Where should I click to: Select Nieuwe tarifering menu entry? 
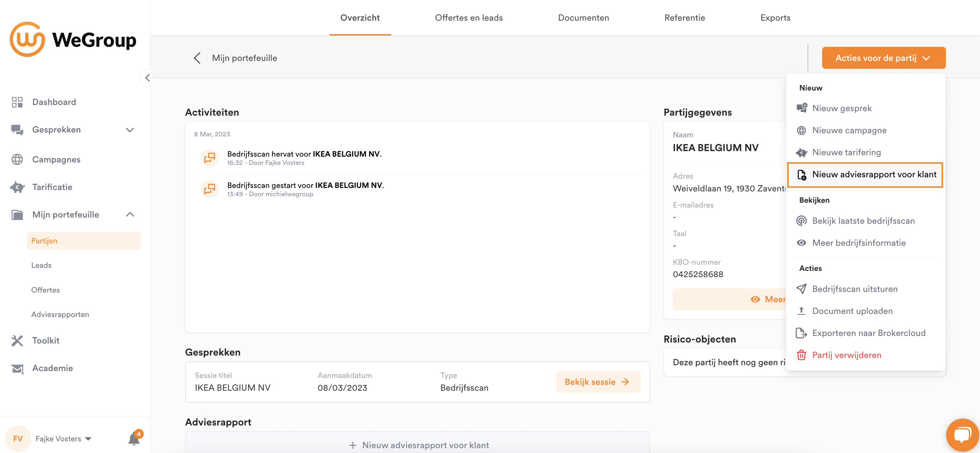pyautogui.click(x=865, y=152)
